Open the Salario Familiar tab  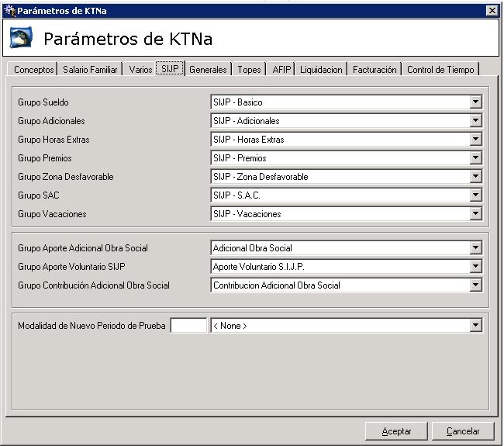[90, 70]
